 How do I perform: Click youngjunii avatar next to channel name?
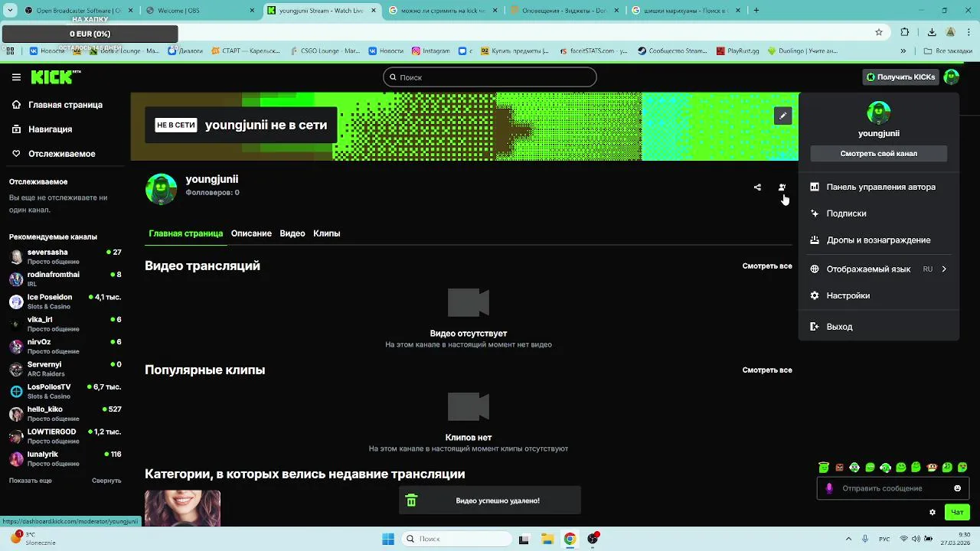(161, 189)
